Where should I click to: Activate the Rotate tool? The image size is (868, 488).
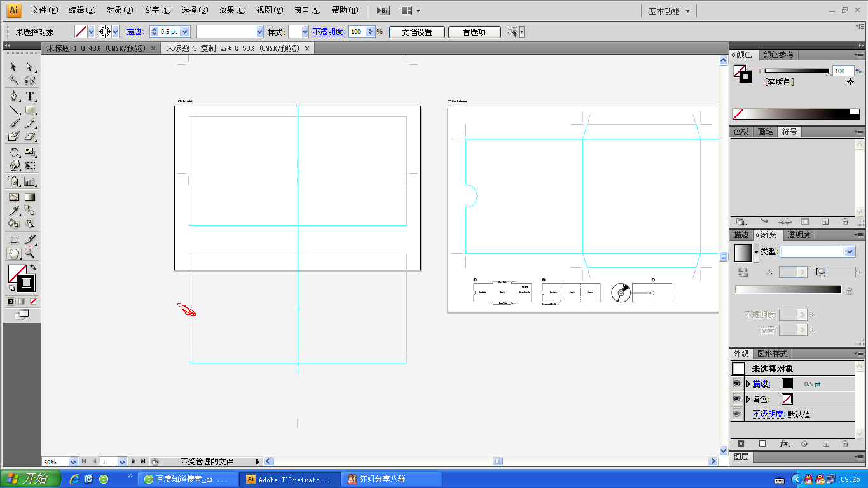14,152
